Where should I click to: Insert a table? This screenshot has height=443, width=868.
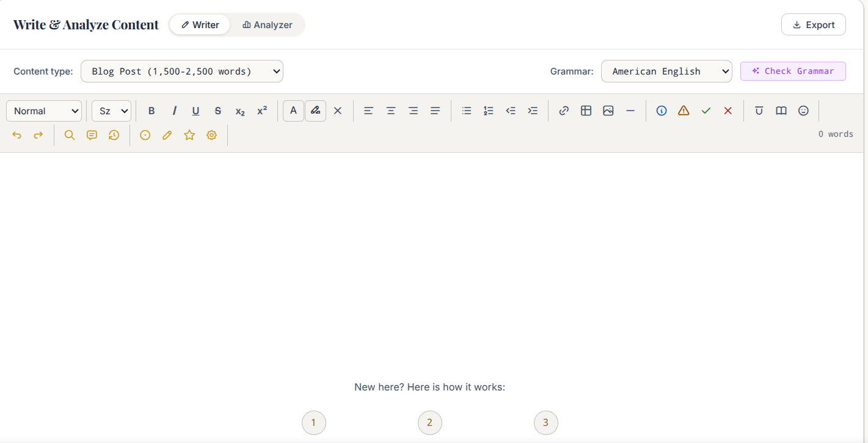click(x=586, y=111)
